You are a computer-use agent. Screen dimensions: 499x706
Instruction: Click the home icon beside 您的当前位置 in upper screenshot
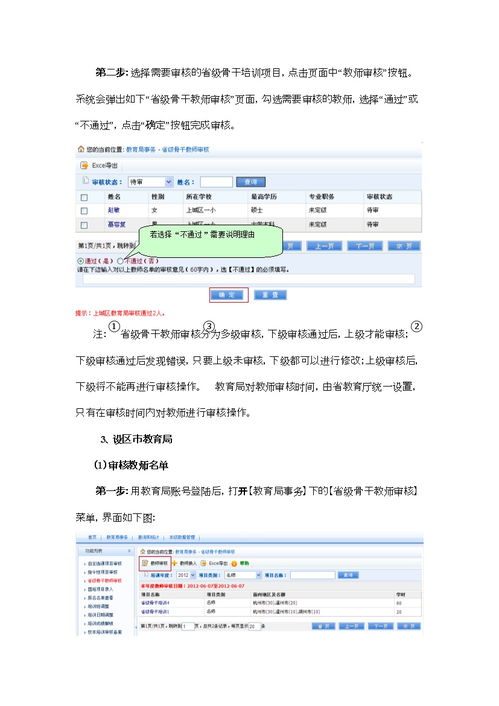click(x=81, y=149)
